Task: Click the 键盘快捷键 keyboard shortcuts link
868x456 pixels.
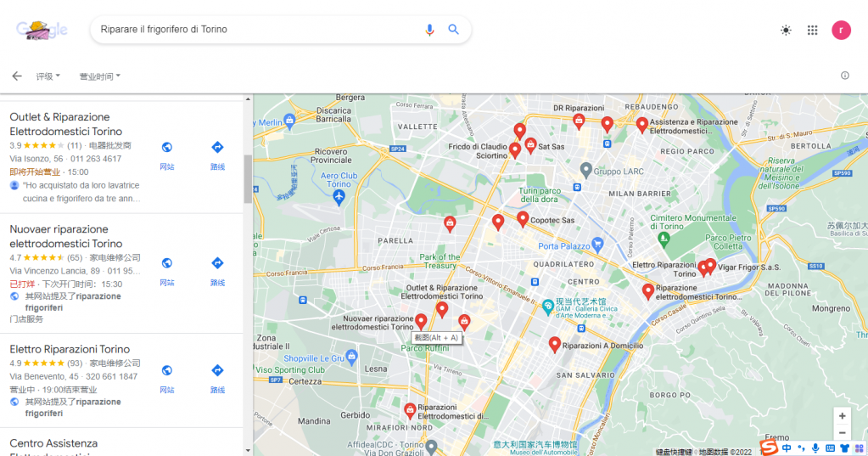Action: (674, 452)
